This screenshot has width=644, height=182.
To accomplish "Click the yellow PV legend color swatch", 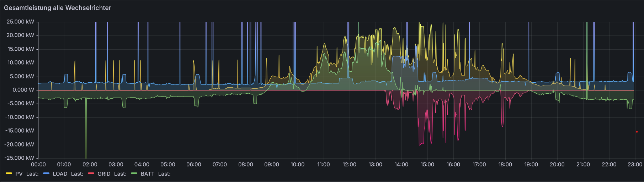I will point(9,174).
